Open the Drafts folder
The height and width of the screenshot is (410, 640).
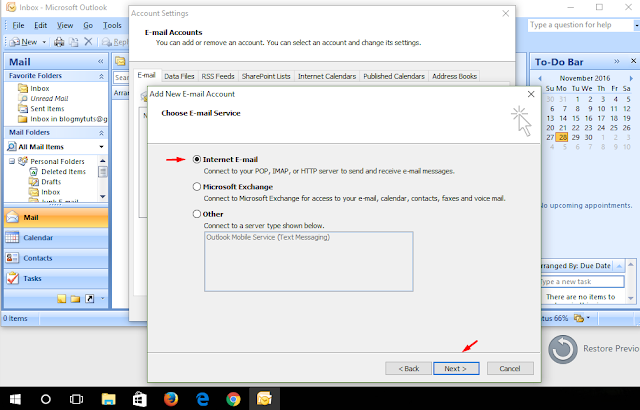tap(51, 182)
